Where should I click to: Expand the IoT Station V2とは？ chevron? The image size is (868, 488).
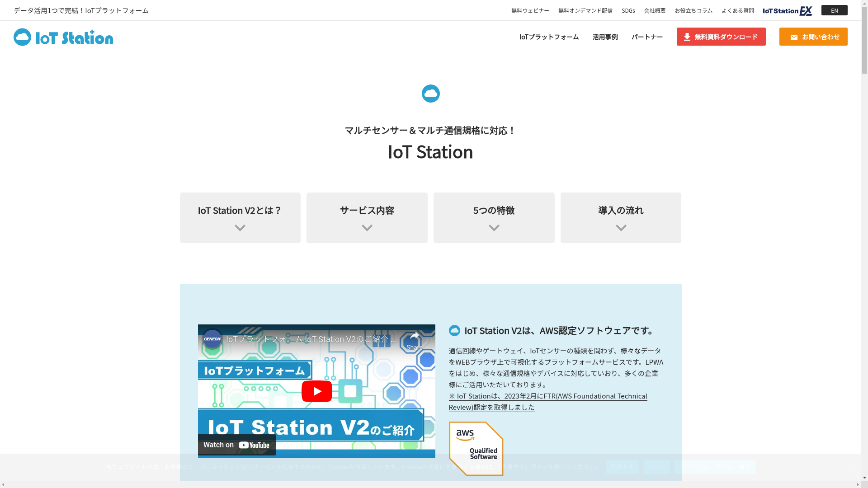(x=240, y=228)
